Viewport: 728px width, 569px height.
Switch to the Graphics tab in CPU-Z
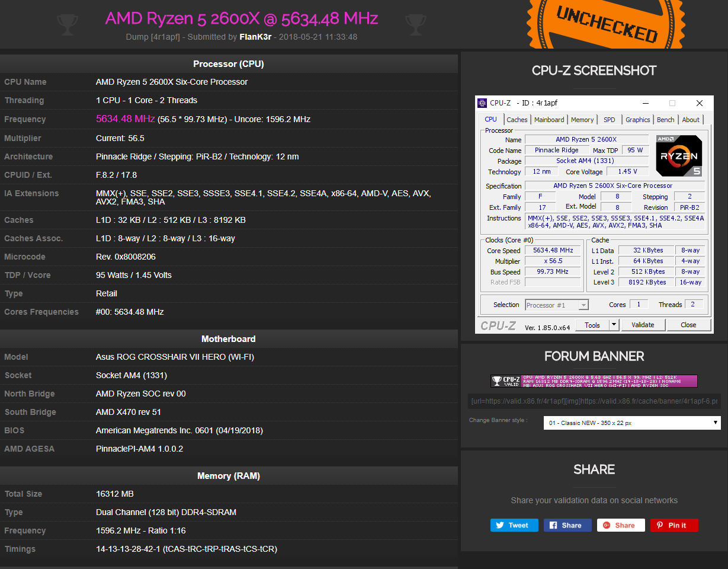click(638, 120)
